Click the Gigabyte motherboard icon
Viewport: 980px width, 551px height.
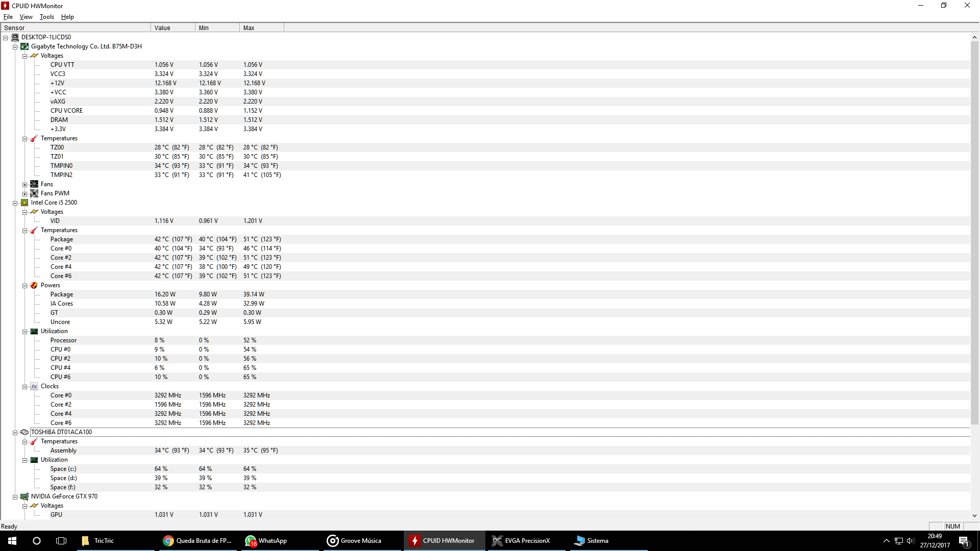tap(24, 46)
